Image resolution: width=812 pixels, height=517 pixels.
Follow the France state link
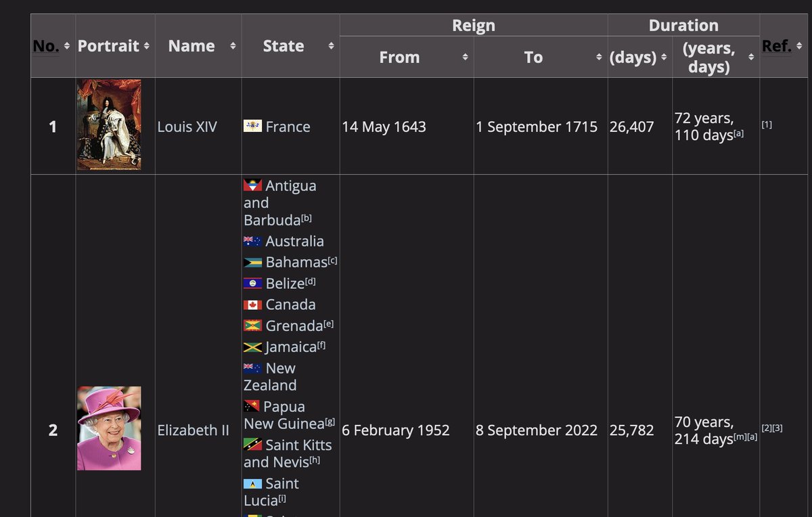pyautogui.click(x=288, y=127)
